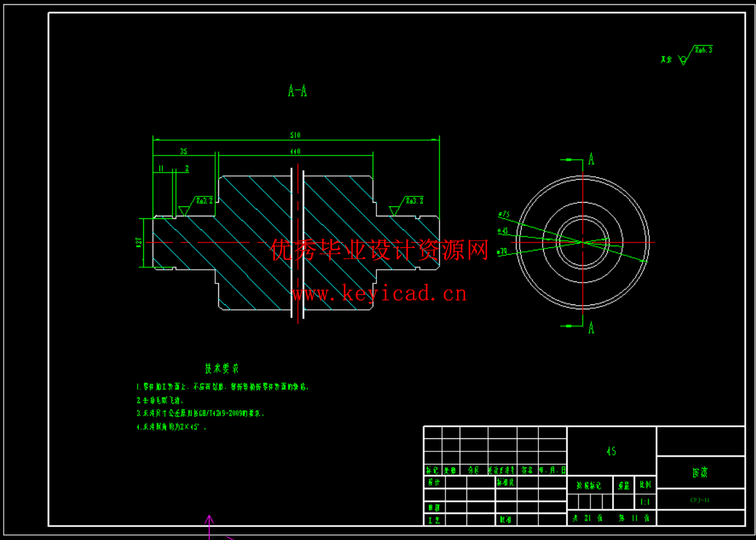
Task: Select the ø27 diameter dimension
Action: point(139,242)
